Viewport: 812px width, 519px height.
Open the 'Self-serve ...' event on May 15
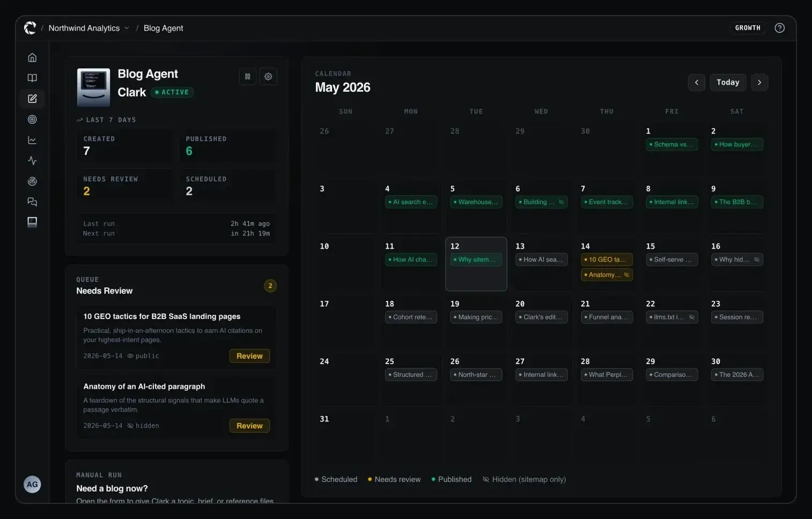[672, 259]
